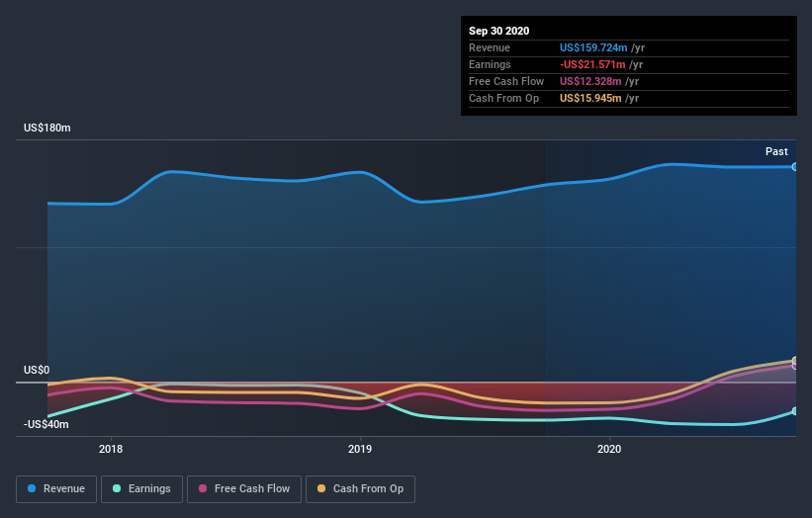Click the Past label on the chart
The image size is (812, 518).
coord(776,151)
